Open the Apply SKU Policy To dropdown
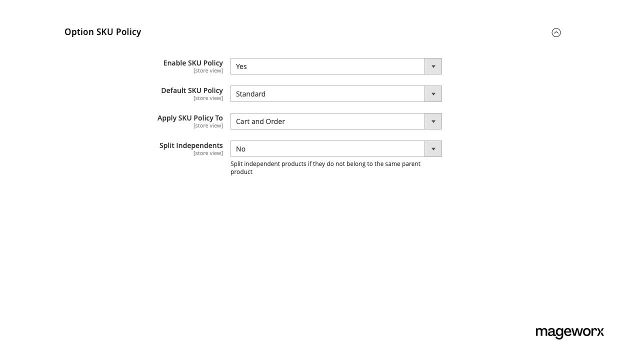The height and width of the screenshot is (364, 644). [x=327, y=121]
